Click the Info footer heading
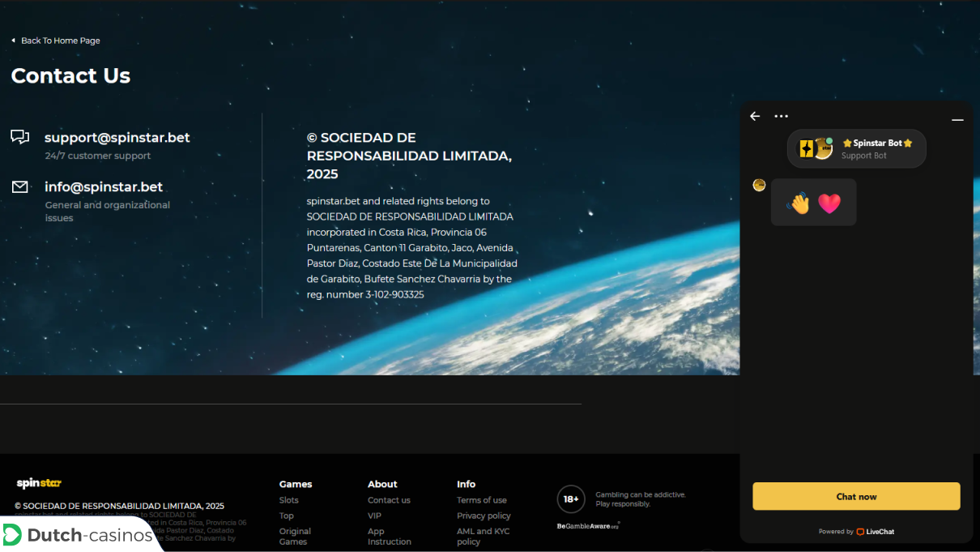The image size is (980, 552). point(466,484)
